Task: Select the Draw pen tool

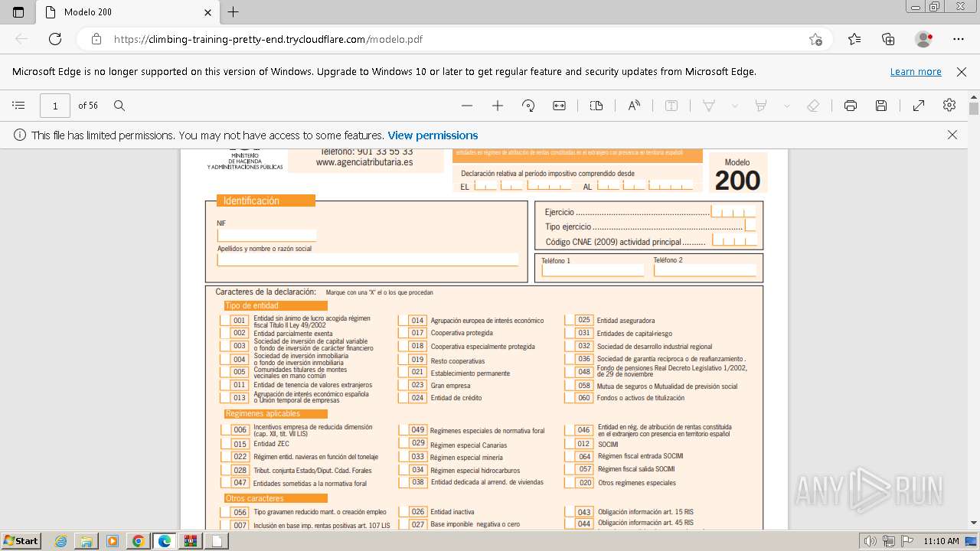Action: click(709, 106)
